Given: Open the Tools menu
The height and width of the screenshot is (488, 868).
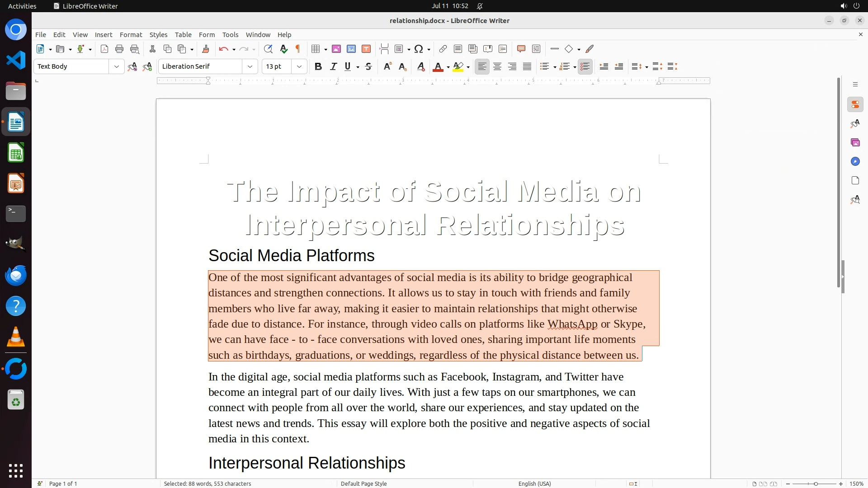Looking at the screenshot, I should 230,34.
